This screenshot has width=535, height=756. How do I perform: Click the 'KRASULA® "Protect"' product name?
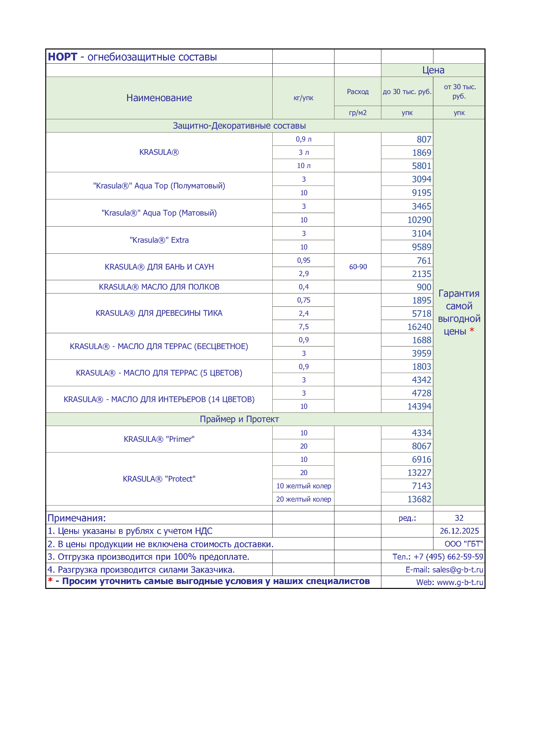click(159, 479)
